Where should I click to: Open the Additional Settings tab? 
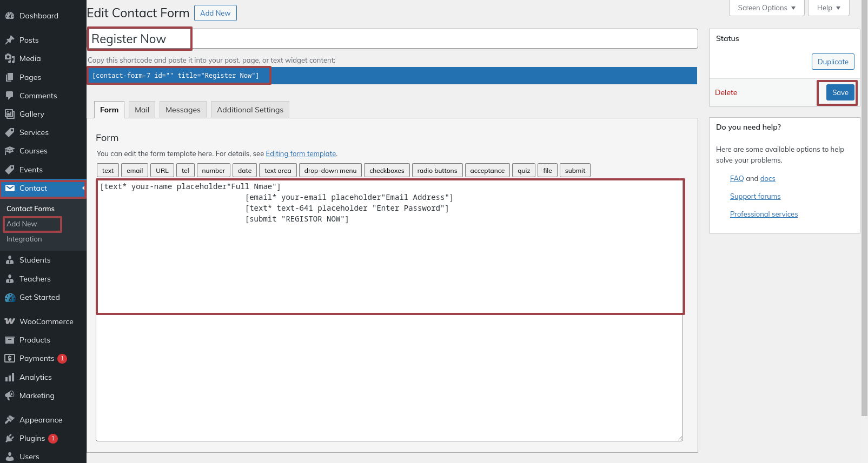[x=250, y=110]
